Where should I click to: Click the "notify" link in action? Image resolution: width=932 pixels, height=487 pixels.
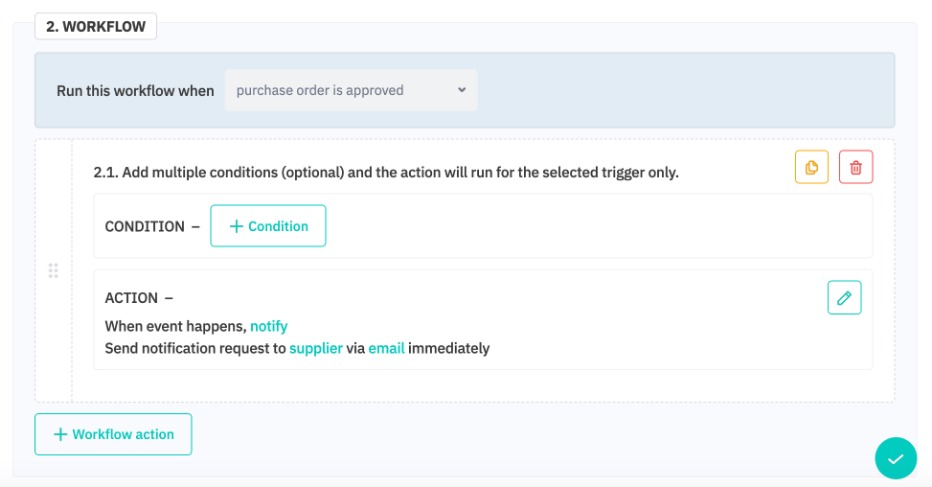268,326
